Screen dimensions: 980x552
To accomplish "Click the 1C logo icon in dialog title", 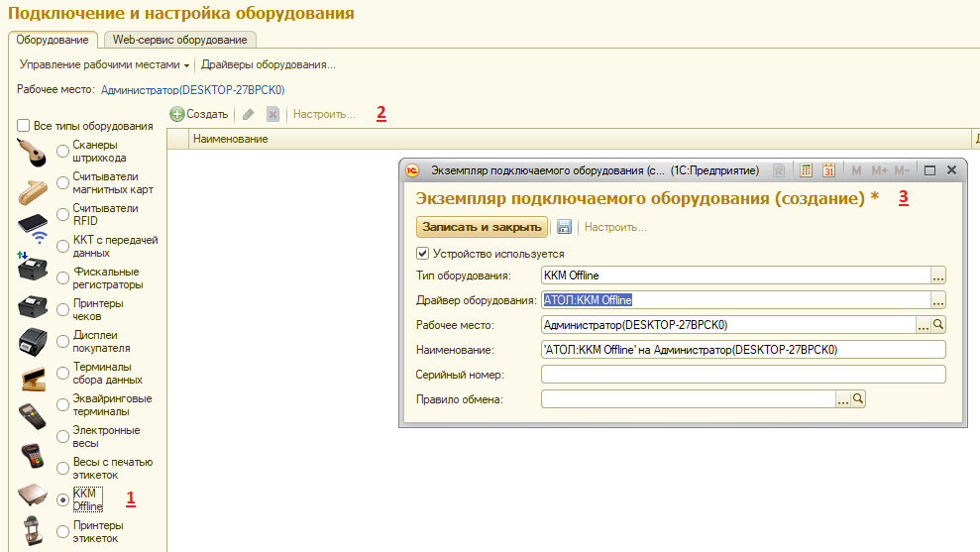I will (412, 170).
